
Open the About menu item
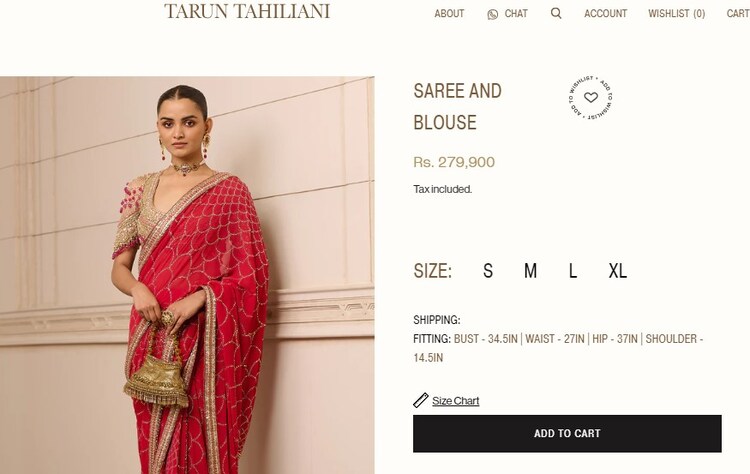coord(449,13)
